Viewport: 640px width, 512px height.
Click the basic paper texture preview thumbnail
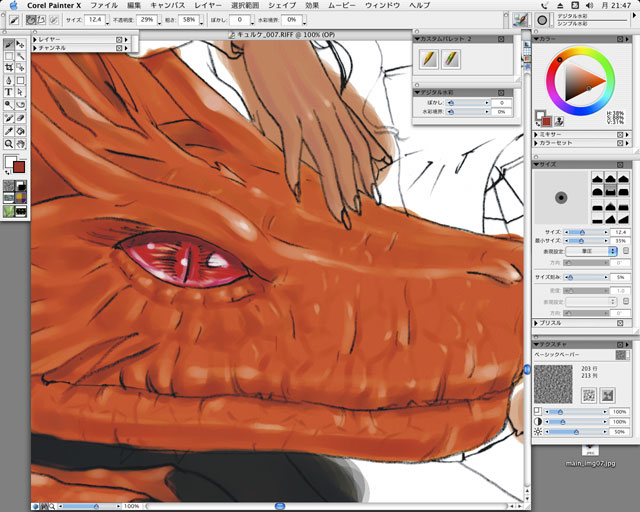click(x=553, y=384)
